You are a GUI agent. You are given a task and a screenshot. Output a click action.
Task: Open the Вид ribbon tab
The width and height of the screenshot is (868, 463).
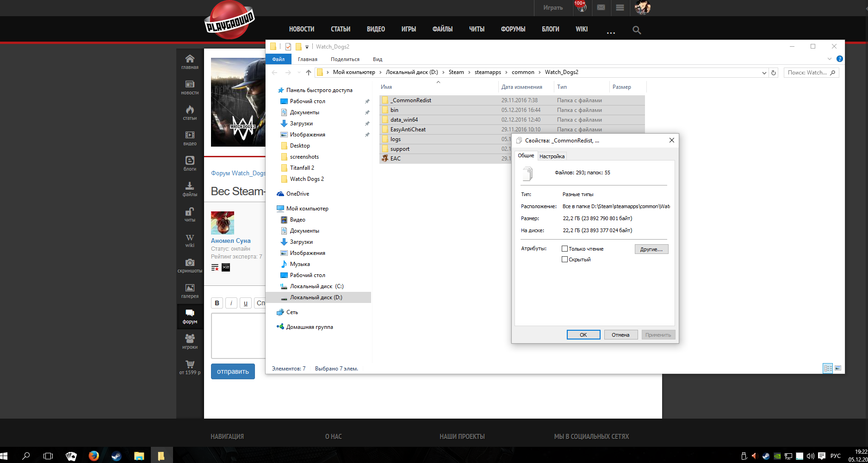(x=378, y=59)
